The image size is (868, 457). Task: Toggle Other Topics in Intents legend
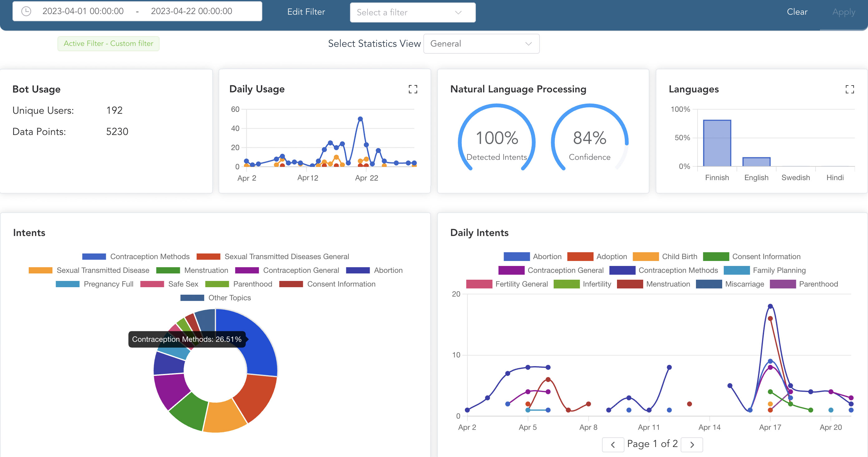(x=229, y=298)
